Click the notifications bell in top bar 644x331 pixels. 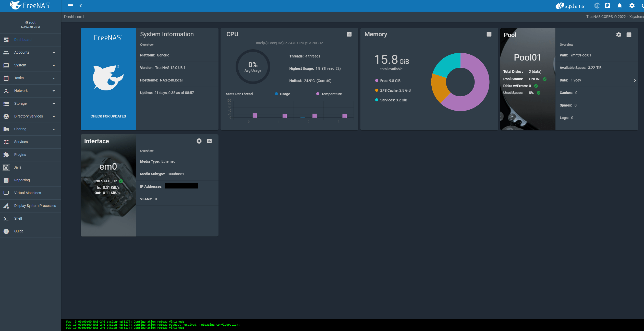pyautogui.click(x=620, y=5)
